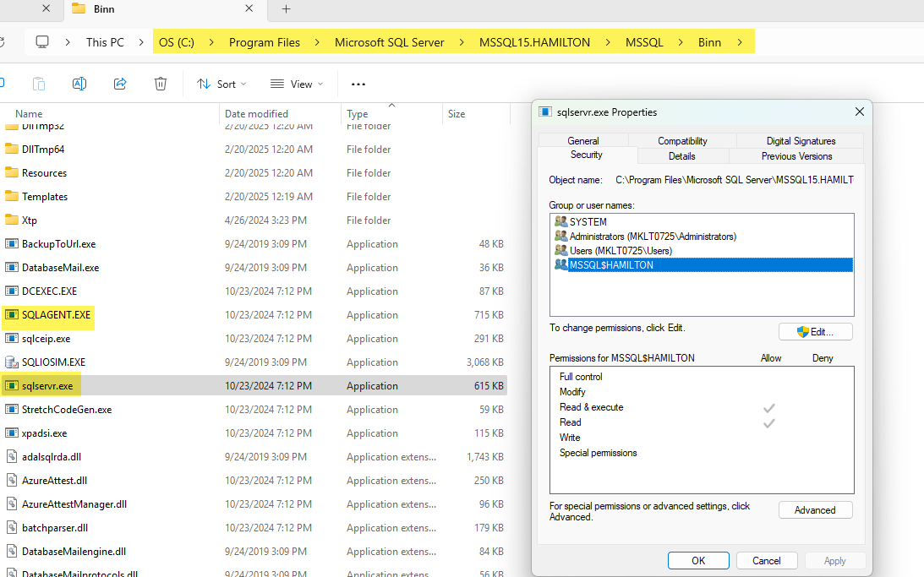Open the See more ellipsis menu

point(358,84)
